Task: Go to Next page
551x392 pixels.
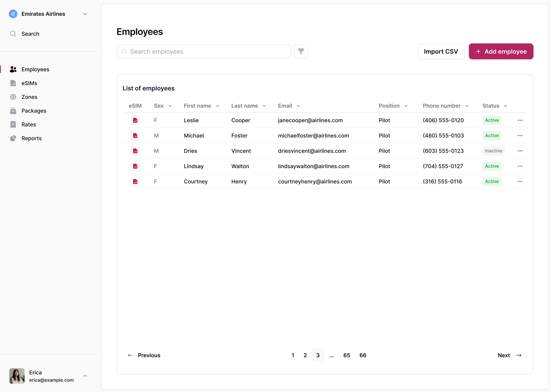Action: pos(510,355)
